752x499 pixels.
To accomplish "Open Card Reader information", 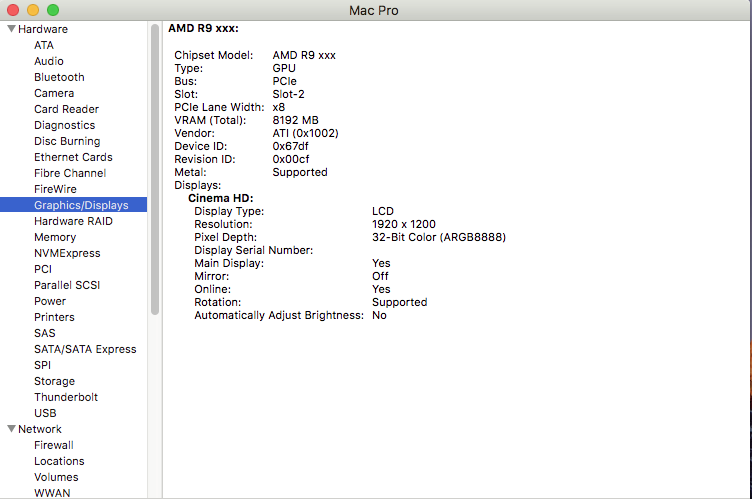I will click(x=66, y=109).
